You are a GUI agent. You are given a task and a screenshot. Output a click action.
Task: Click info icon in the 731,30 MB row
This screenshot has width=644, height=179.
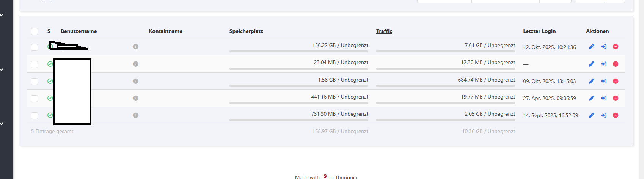135,115
